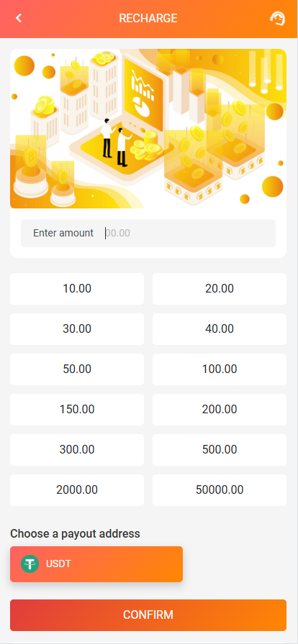Image resolution: width=298 pixels, height=644 pixels.
Task: Click the RECHARGE header title
Action: [x=148, y=19]
